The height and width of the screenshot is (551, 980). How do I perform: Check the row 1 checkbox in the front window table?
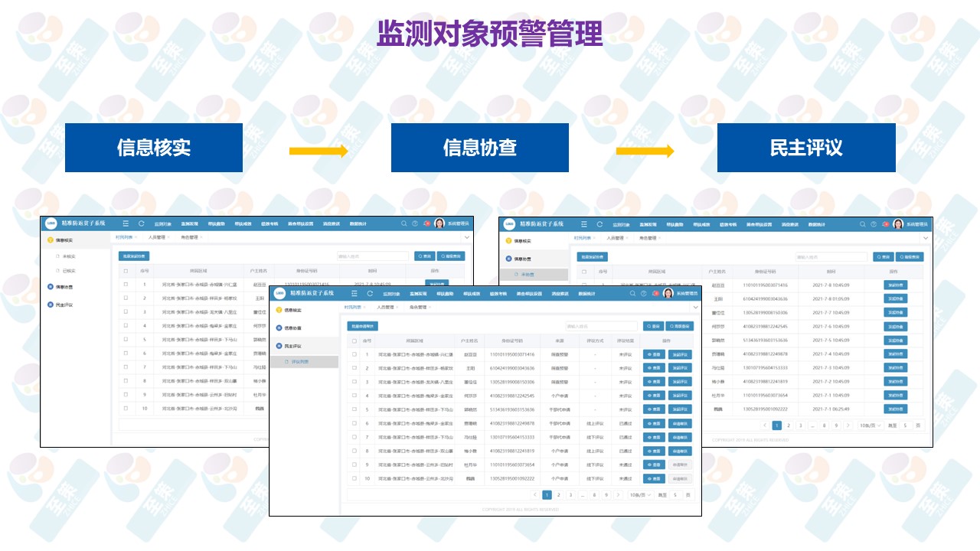tap(354, 354)
